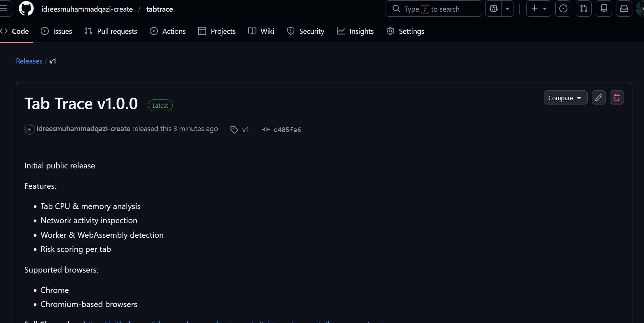Switch to the Actions tab
The width and height of the screenshot is (644, 323).
[168, 31]
